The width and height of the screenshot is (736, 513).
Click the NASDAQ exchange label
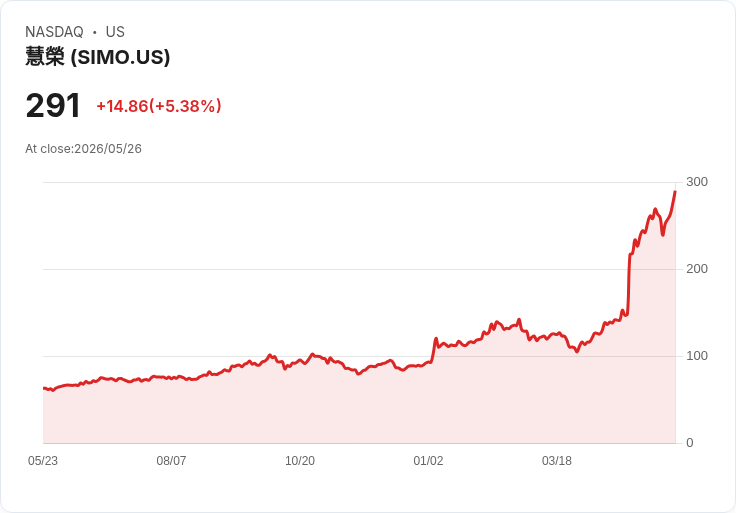point(54,32)
